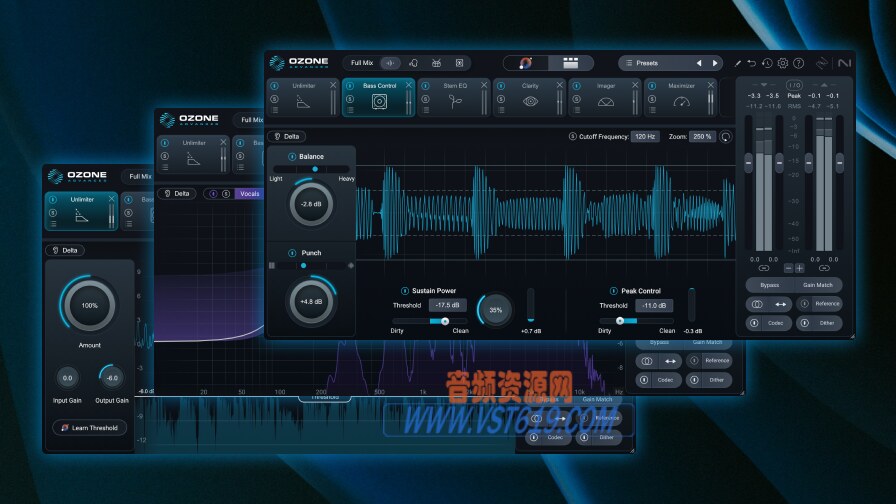896x504 pixels.
Task: Click the Native Instruments logo icon
Action: (x=844, y=63)
